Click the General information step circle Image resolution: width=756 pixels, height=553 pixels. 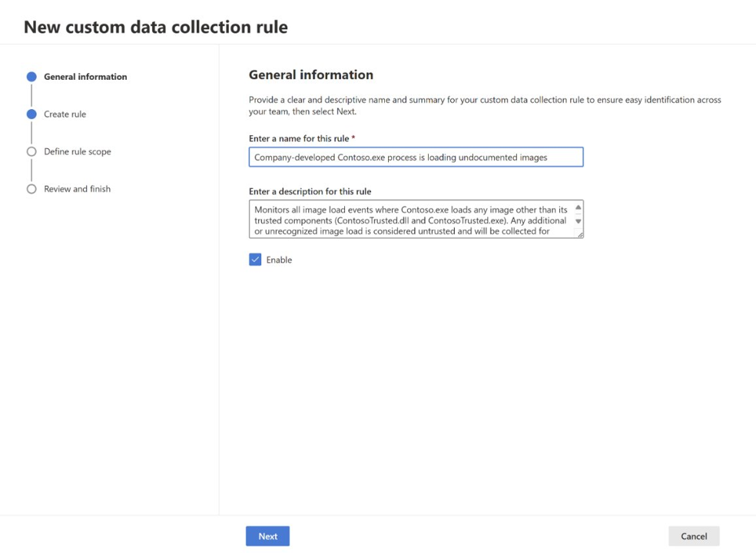31,77
